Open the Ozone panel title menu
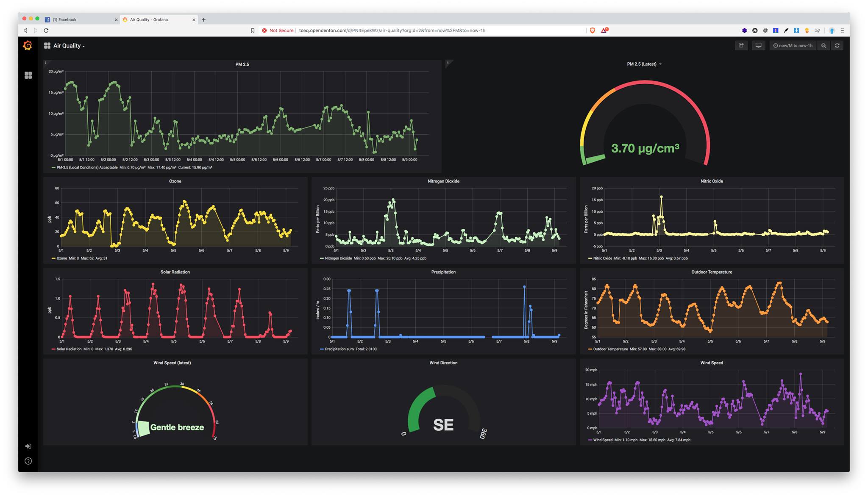Viewport: 868px width, 496px height. (175, 181)
